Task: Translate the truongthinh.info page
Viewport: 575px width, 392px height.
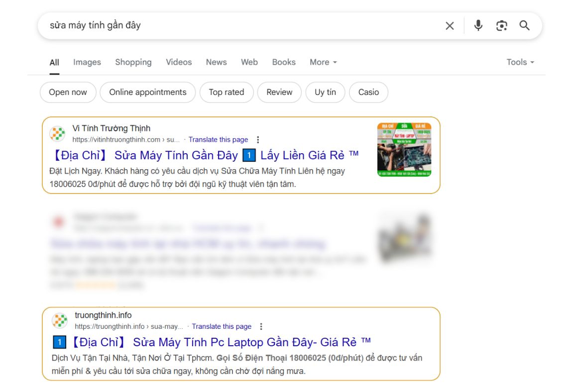Action: [x=222, y=326]
